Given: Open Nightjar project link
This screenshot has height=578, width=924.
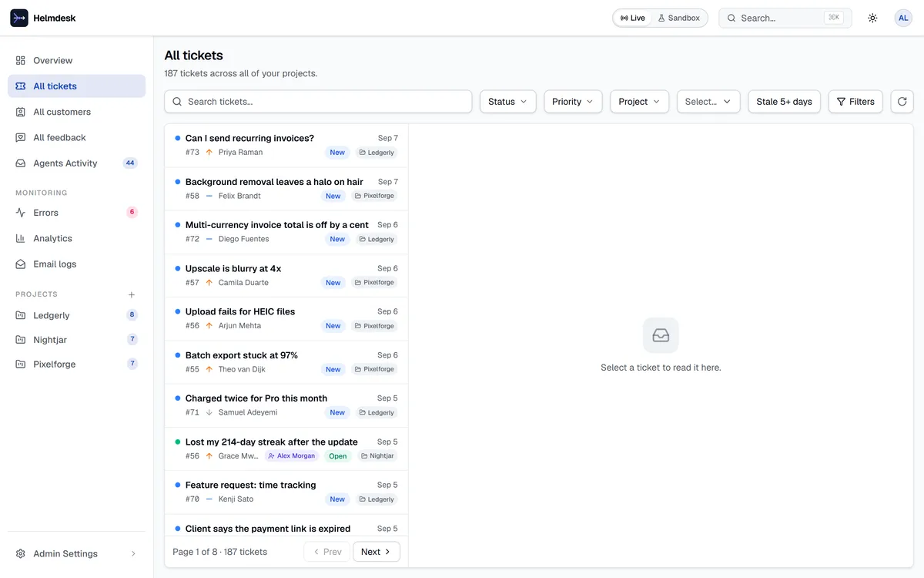Looking at the screenshot, I should [76, 339].
